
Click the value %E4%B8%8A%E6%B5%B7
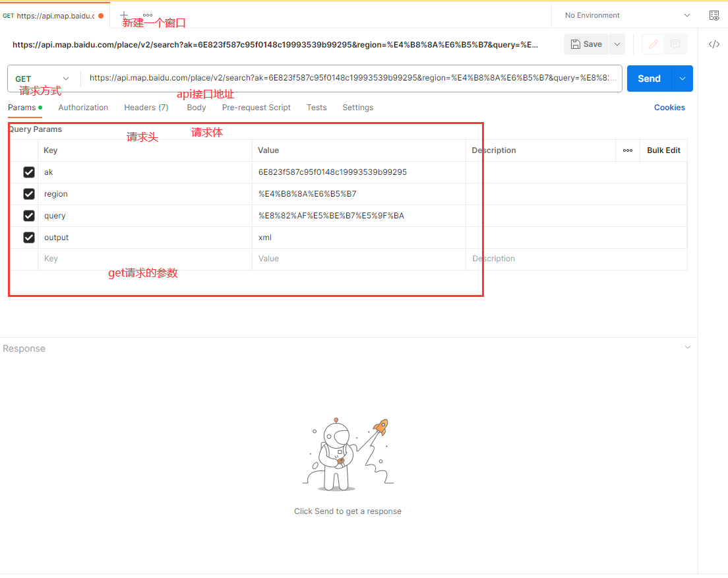(x=307, y=194)
